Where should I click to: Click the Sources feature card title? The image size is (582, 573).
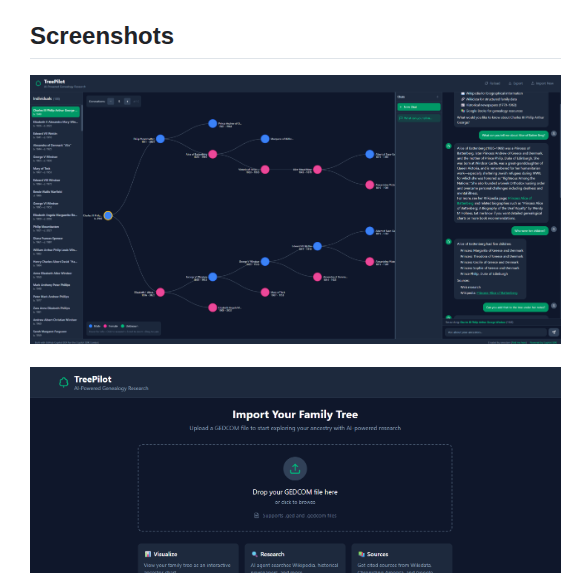(x=377, y=554)
